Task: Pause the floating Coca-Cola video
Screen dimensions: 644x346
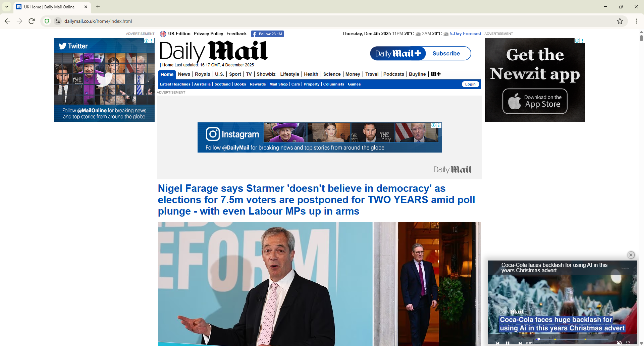Action: (508, 343)
